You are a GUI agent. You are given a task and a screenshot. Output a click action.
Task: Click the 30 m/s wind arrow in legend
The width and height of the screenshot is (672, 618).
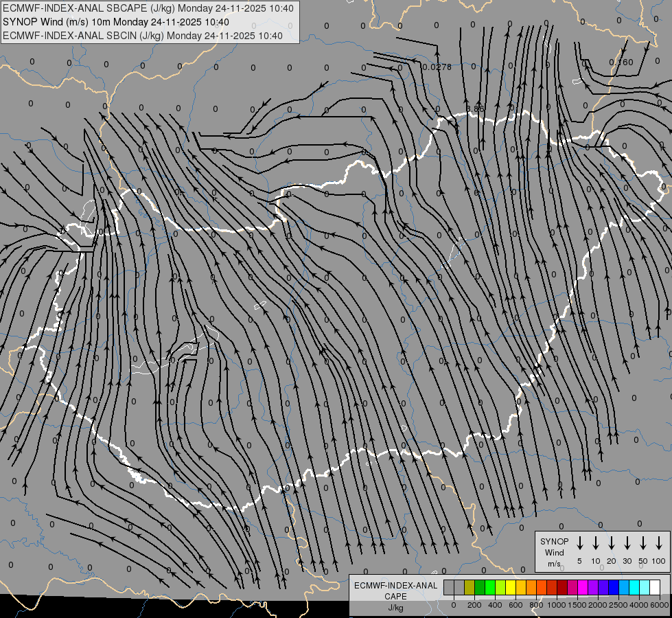coord(627,543)
